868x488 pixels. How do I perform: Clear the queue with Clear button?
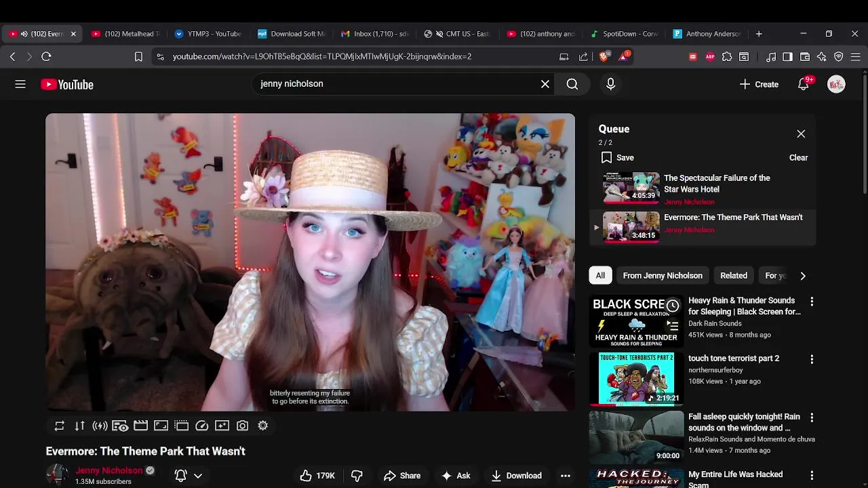coord(798,158)
